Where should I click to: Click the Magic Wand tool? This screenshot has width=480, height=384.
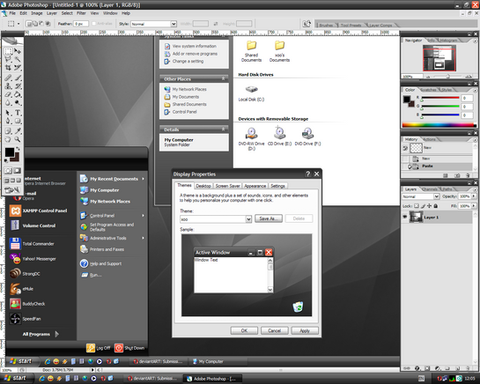coord(18,59)
